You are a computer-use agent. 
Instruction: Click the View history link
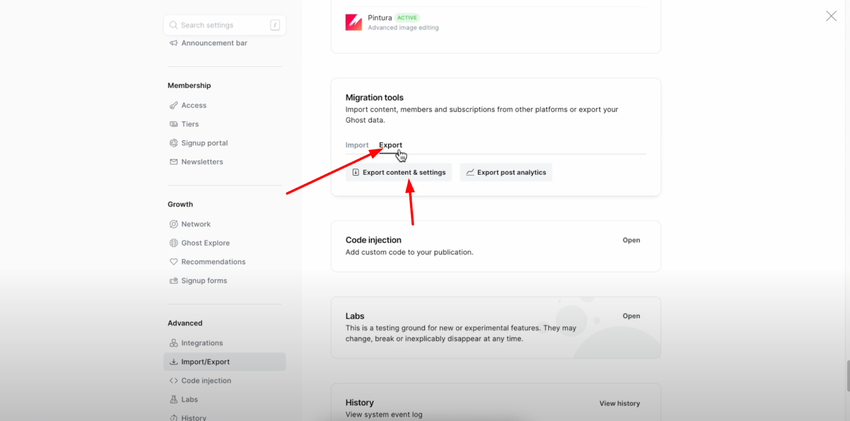click(619, 404)
